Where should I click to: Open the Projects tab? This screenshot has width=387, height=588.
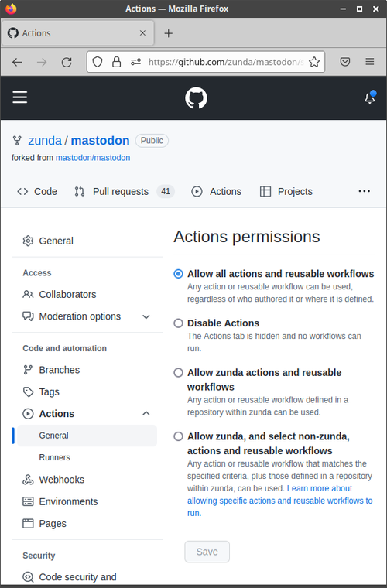click(286, 192)
